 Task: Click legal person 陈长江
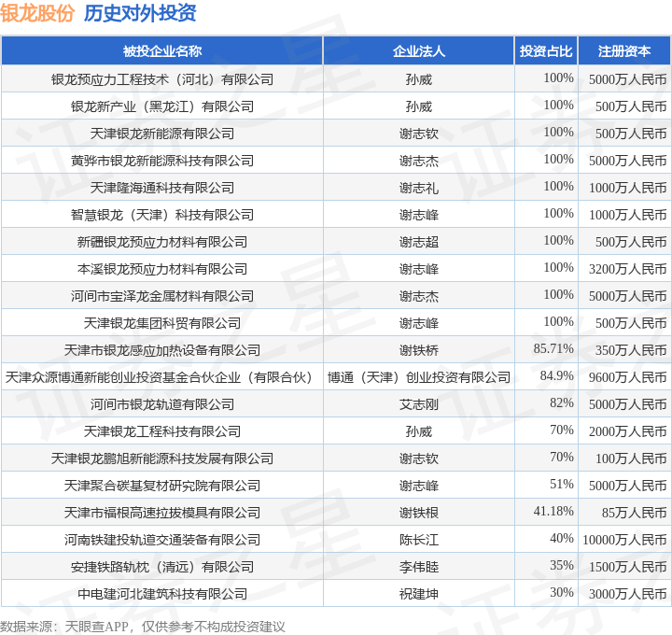click(419, 540)
